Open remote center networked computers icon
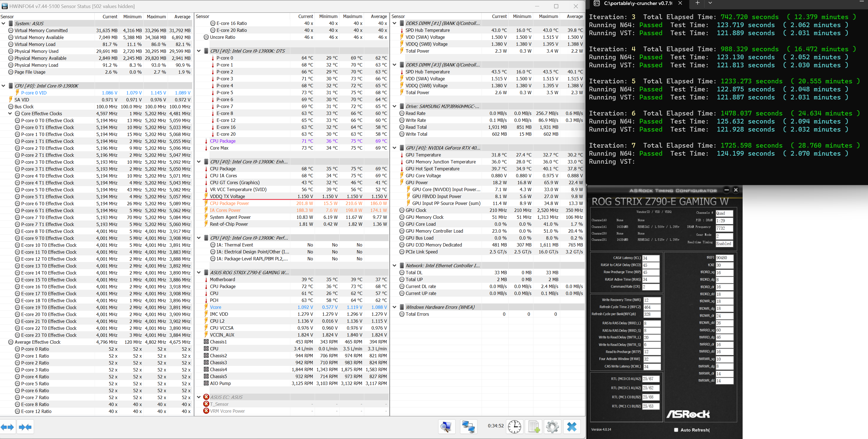Image resolution: width=868 pixels, height=439 pixels. [x=468, y=427]
